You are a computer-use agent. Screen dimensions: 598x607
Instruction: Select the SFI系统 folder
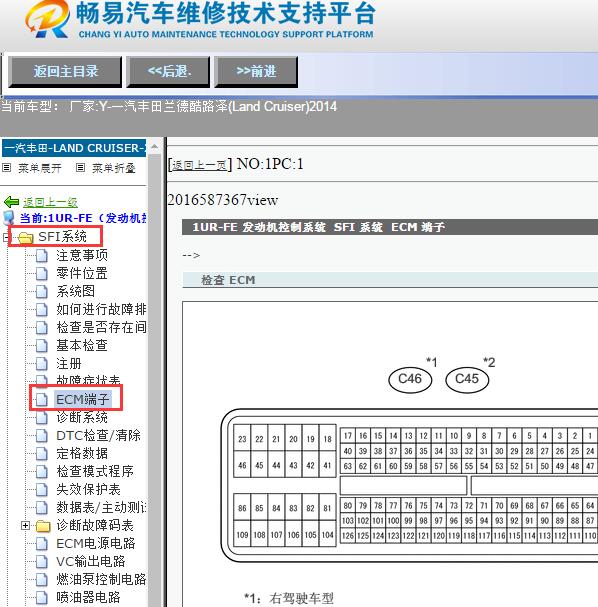62,237
